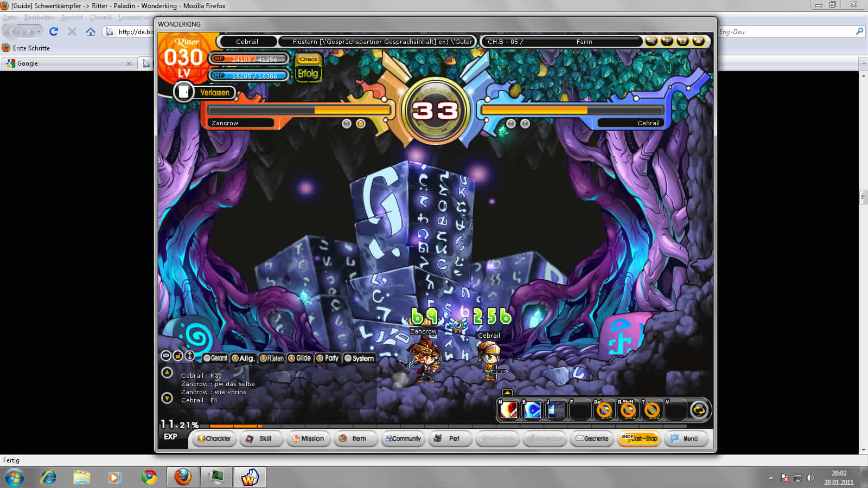
Task: Open the Skill menu
Action: click(x=260, y=438)
